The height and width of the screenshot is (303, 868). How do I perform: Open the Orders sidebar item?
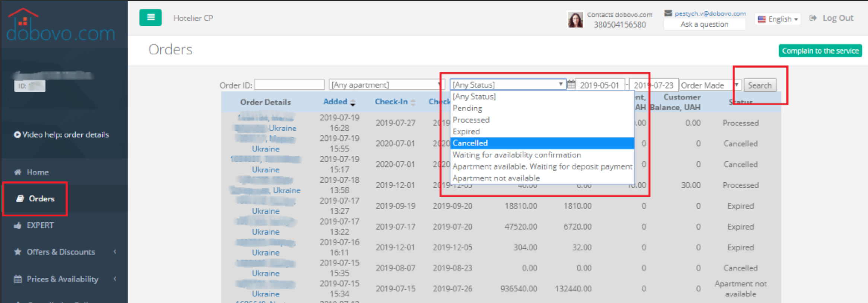[x=42, y=199]
